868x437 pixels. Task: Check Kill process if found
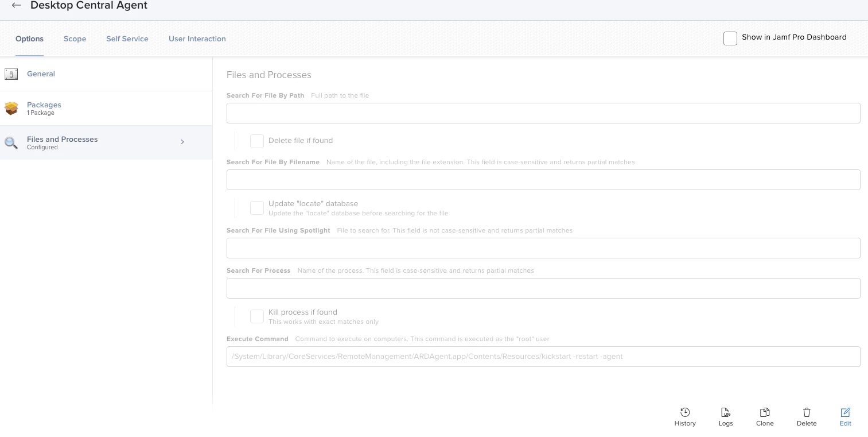coord(257,316)
